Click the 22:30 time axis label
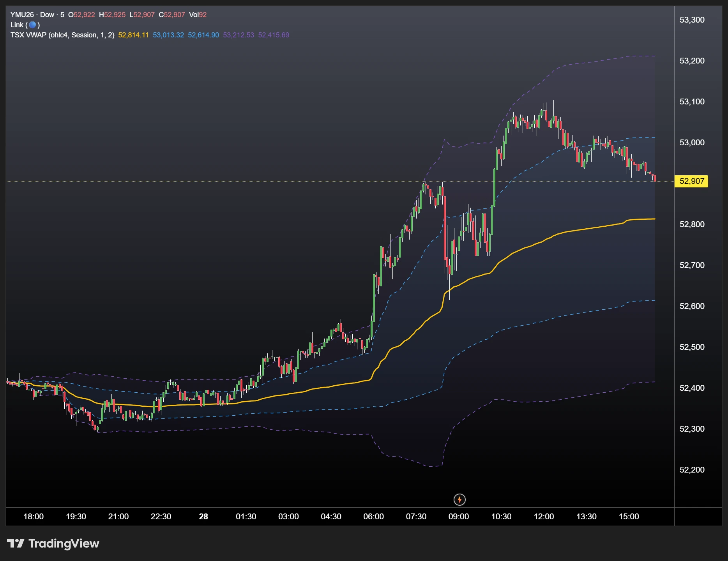This screenshot has height=561, width=728. pyautogui.click(x=161, y=517)
